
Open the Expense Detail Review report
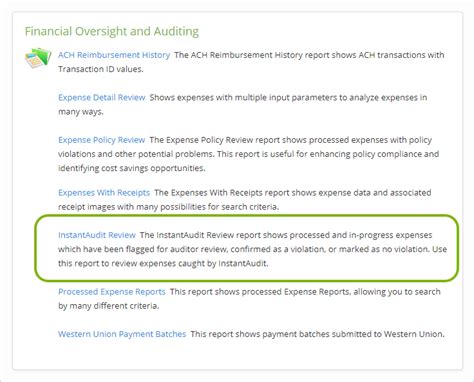coord(102,97)
